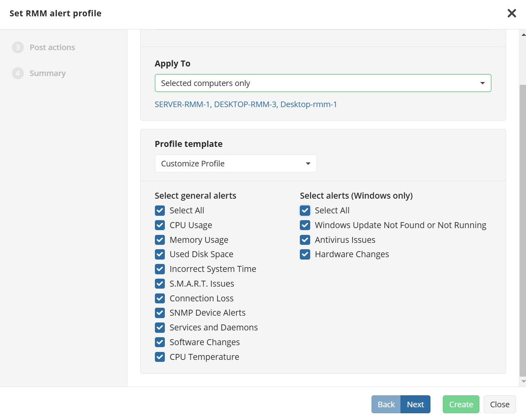Toggle Windows Update Not Found or Not Running
The image size is (526, 420).
[x=305, y=225]
